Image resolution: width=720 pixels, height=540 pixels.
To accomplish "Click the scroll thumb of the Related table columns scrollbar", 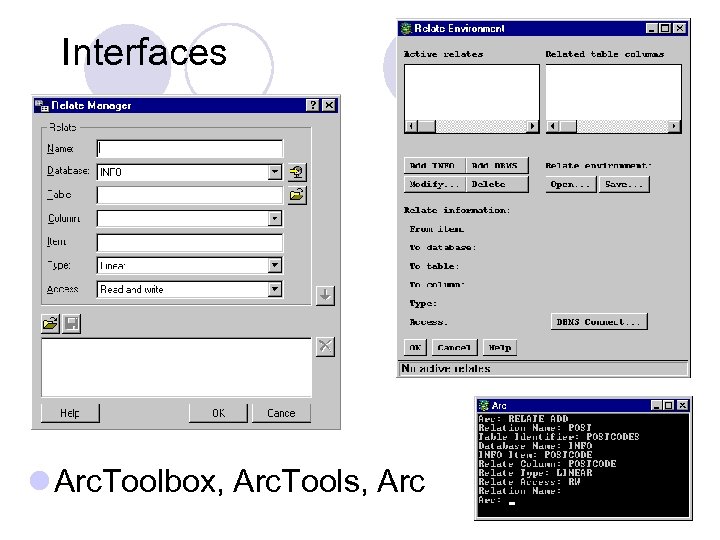I will click(x=568, y=126).
